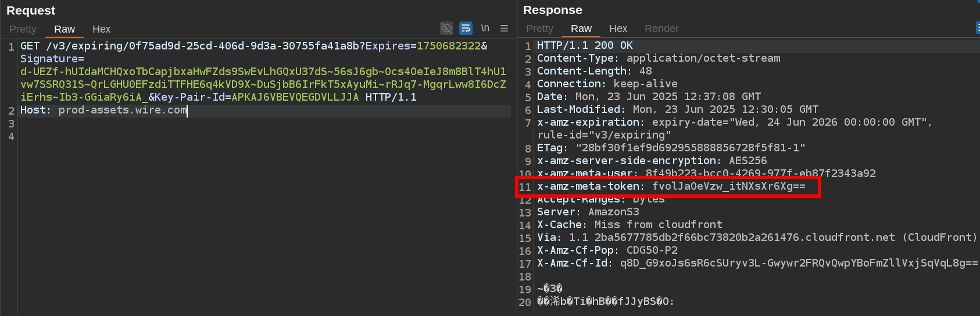Click the Host header line in request
This screenshot has width=980, height=316.
pyautogui.click(x=103, y=110)
